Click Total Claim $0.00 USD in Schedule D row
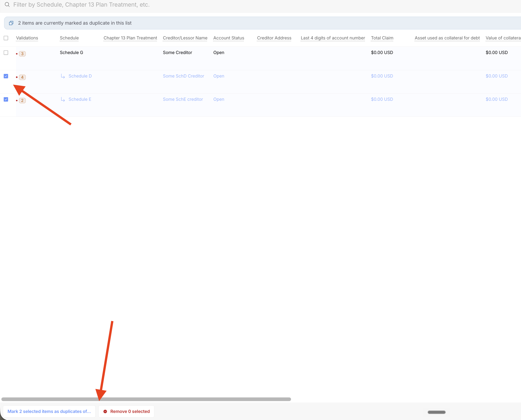The width and height of the screenshot is (521, 420). pos(382,76)
